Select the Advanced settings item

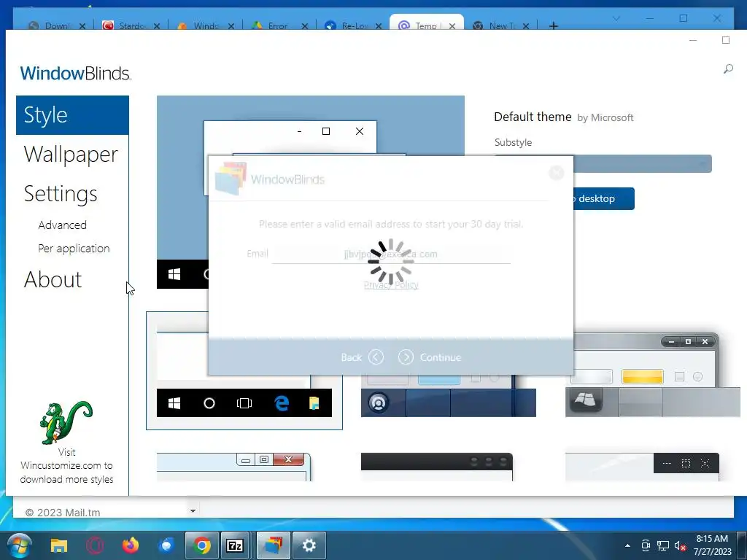pos(63,225)
